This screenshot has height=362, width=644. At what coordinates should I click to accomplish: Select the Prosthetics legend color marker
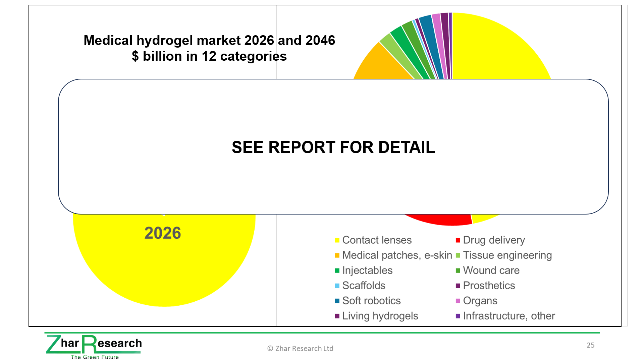point(458,286)
